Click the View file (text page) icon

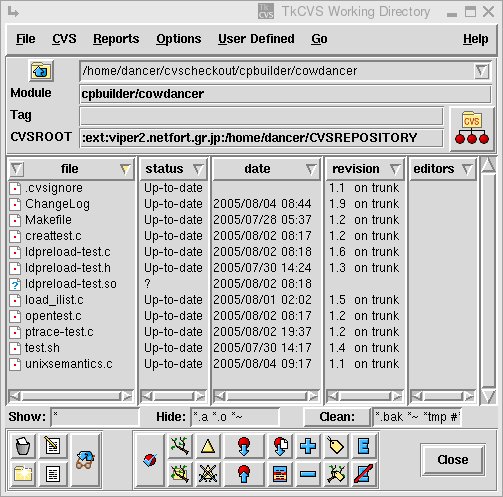tap(53, 474)
